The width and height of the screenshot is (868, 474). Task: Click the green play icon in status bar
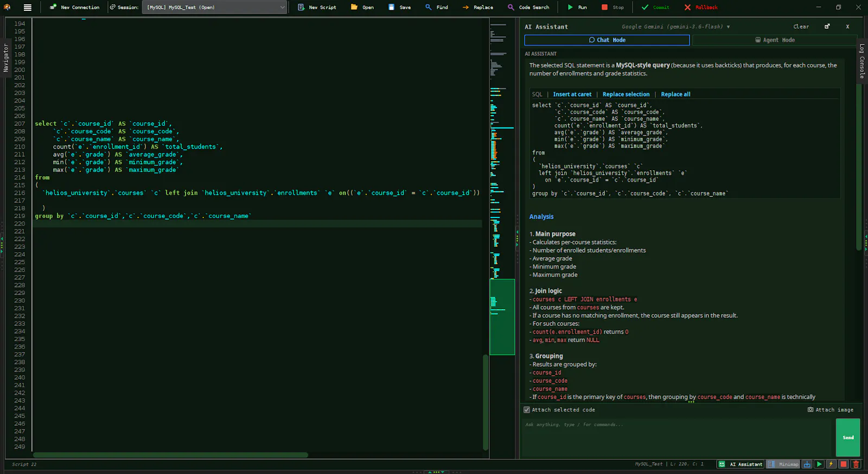[819, 464]
